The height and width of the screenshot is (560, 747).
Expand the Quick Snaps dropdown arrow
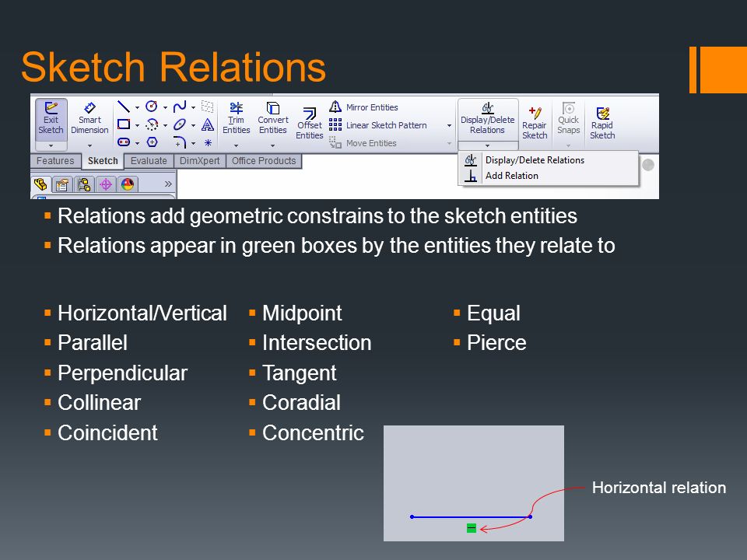pos(568,145)
